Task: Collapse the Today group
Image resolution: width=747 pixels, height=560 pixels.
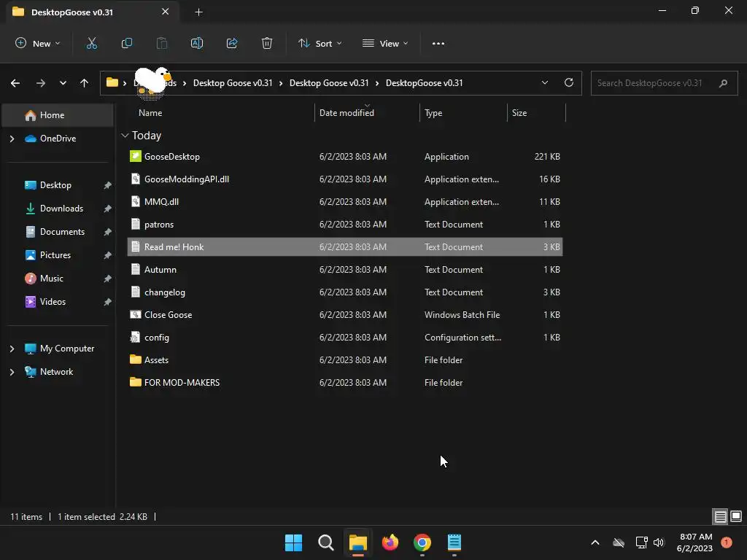Action: coord(125,136)
